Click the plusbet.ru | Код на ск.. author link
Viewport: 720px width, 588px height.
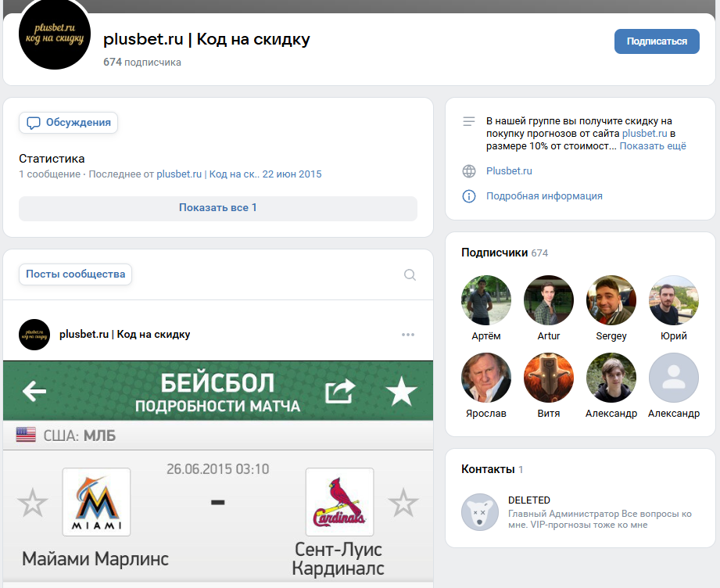[208, 174]
